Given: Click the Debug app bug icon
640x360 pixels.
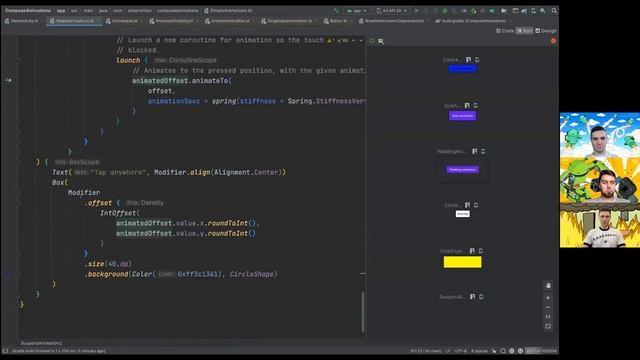Looking at the screenshot, I should 445,11.
